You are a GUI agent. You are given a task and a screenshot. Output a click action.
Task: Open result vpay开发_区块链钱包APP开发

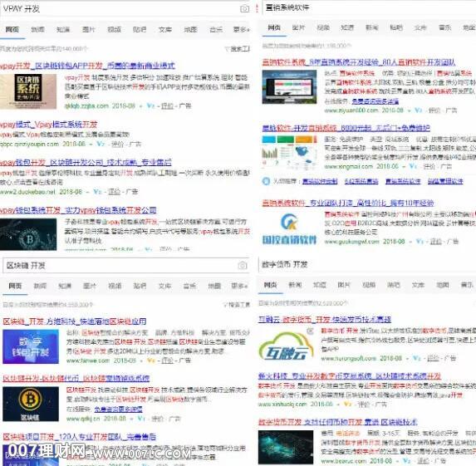[88, 66]
